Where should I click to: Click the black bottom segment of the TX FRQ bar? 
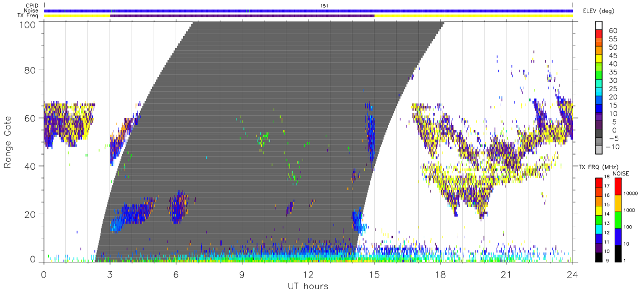[x=598, y=257]
